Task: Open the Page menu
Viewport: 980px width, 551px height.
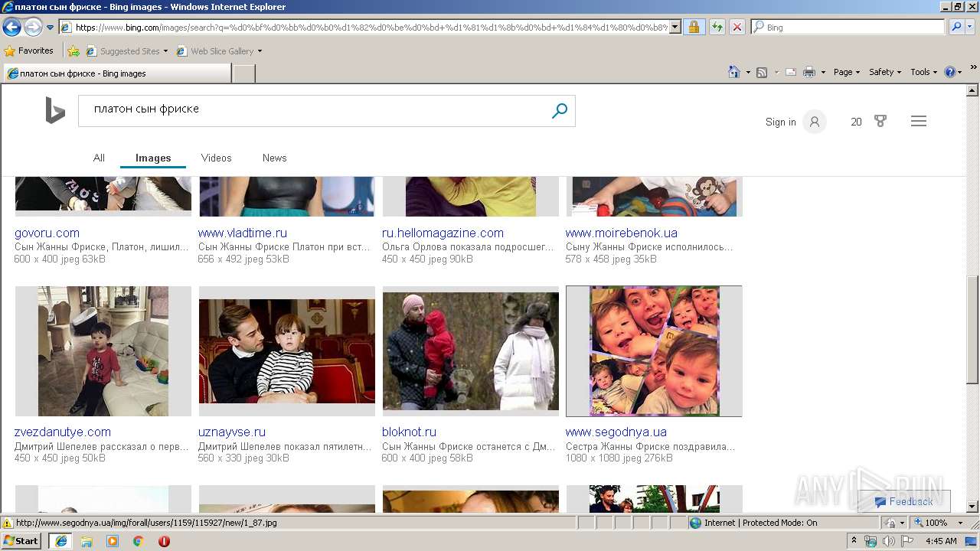Action: pos(846,72)
